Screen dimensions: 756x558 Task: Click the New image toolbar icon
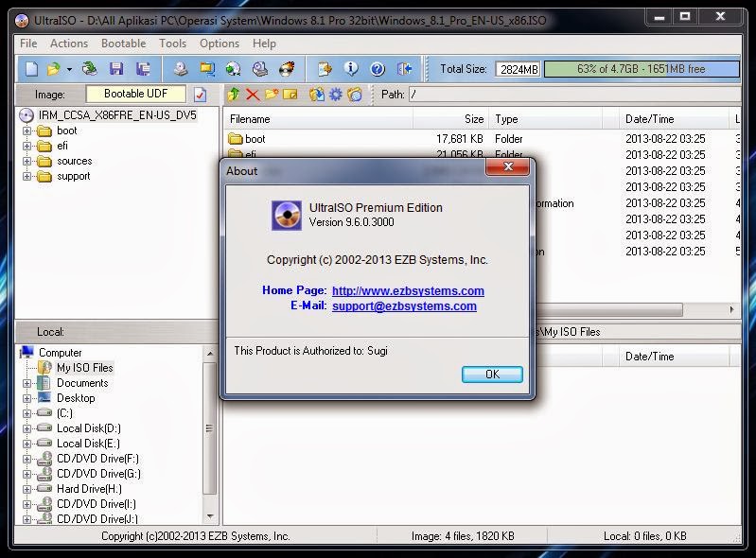tap(31, 69)
